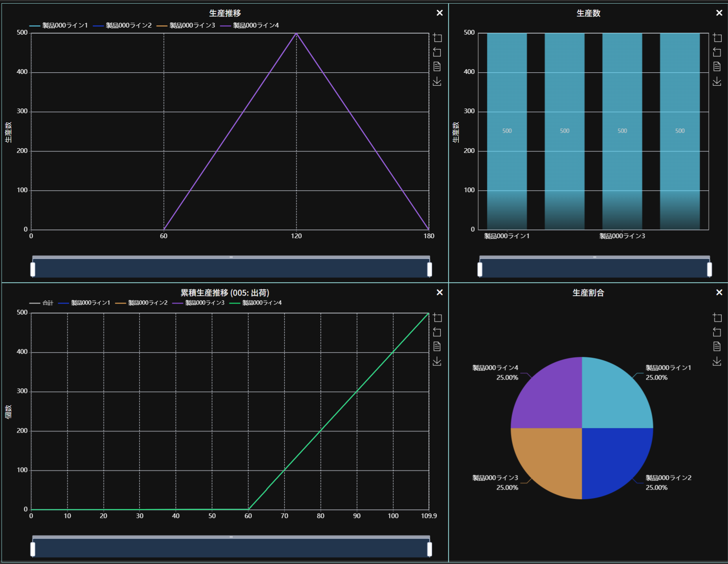Toggle 製品000ライン4 legend in 累積生産推移 chart
This screenshot has height=564, width=728.
pos(255,303)
